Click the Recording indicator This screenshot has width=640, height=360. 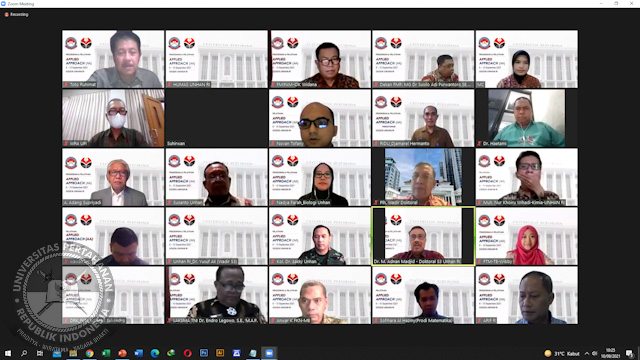pos(16,14)
